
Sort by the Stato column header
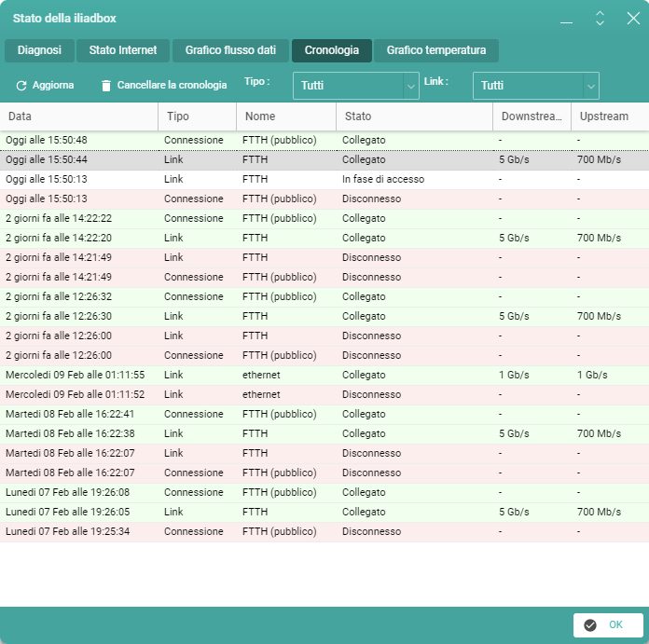coord(414,116)
